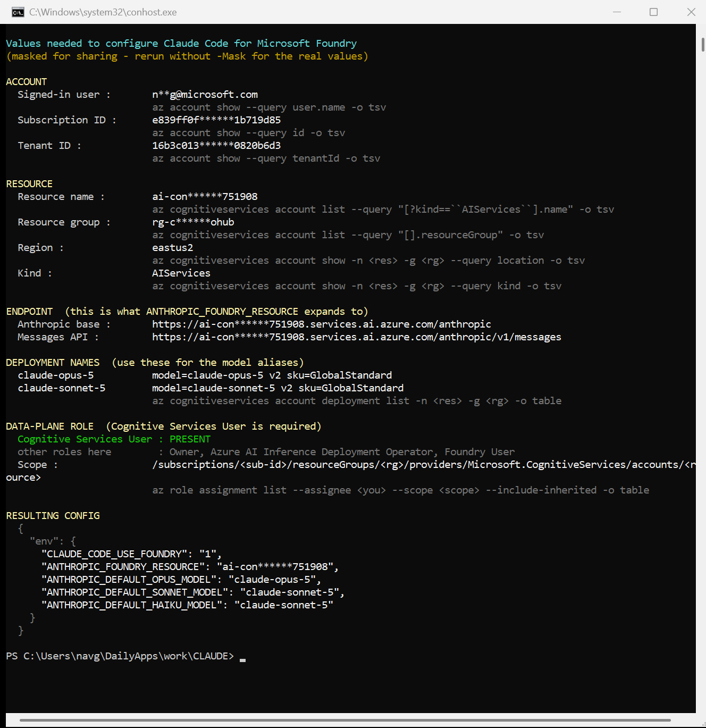
Task: Click the "env": { line in config
Action: (53, 541)
